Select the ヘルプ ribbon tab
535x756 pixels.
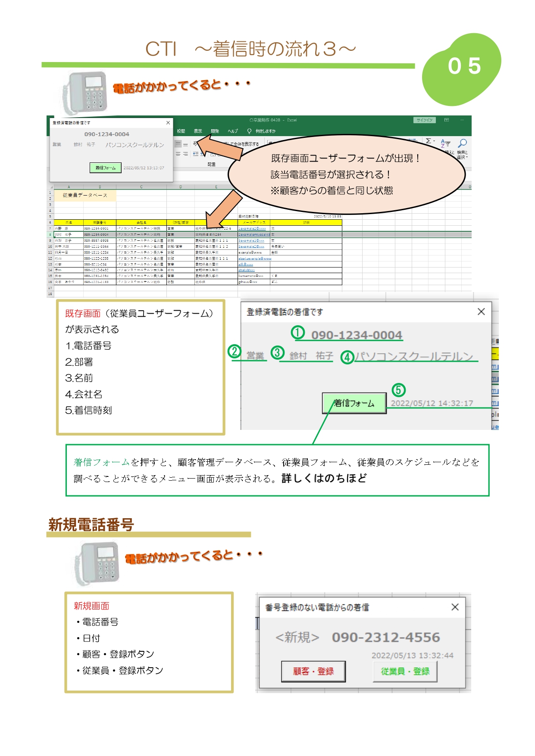[233, 131]
